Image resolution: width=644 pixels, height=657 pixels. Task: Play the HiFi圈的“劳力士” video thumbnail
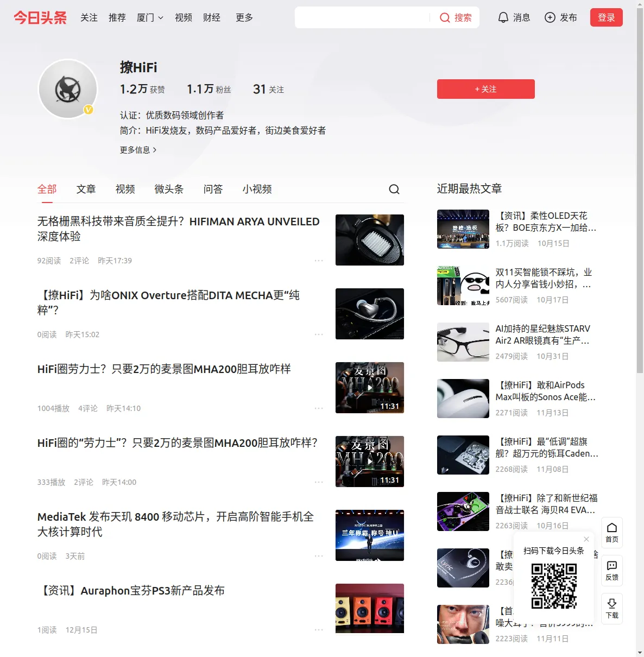click(370, 462)
